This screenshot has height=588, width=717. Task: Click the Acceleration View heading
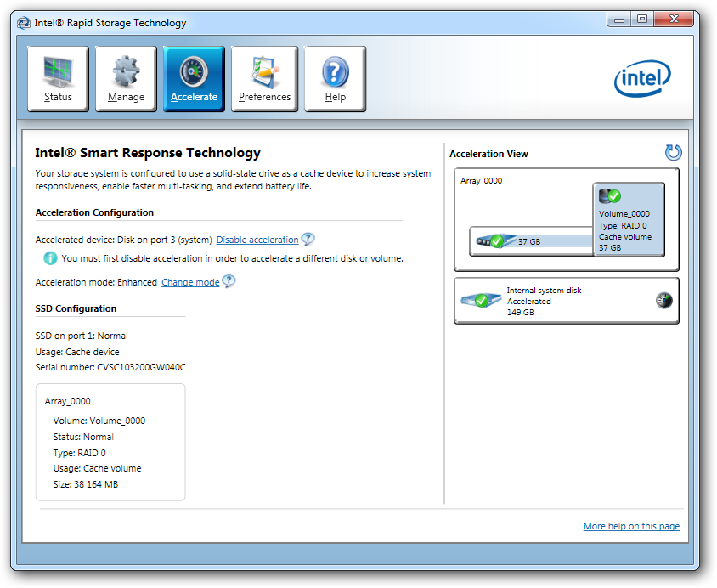coord(488,154)
